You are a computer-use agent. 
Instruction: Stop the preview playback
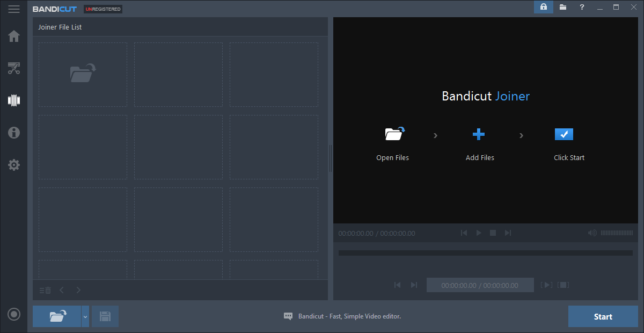click(493, 233)
